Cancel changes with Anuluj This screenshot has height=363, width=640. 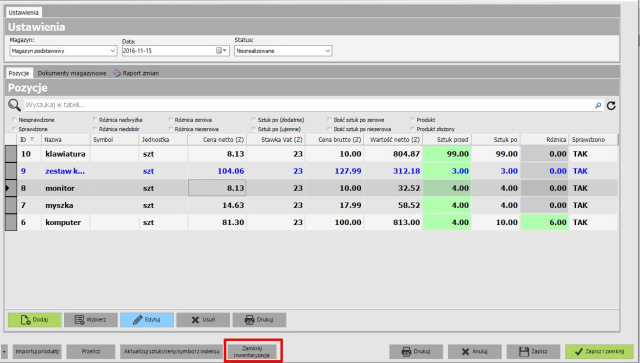475,352
